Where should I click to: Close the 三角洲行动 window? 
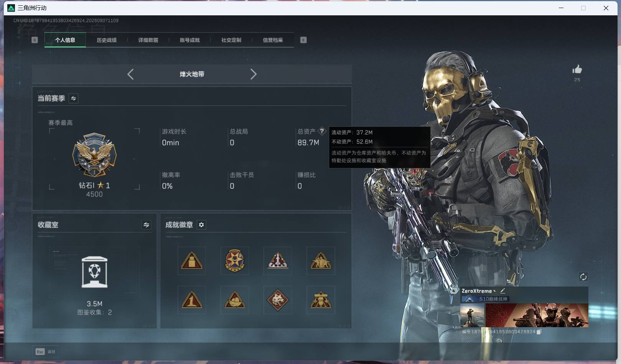click(606, 8)
